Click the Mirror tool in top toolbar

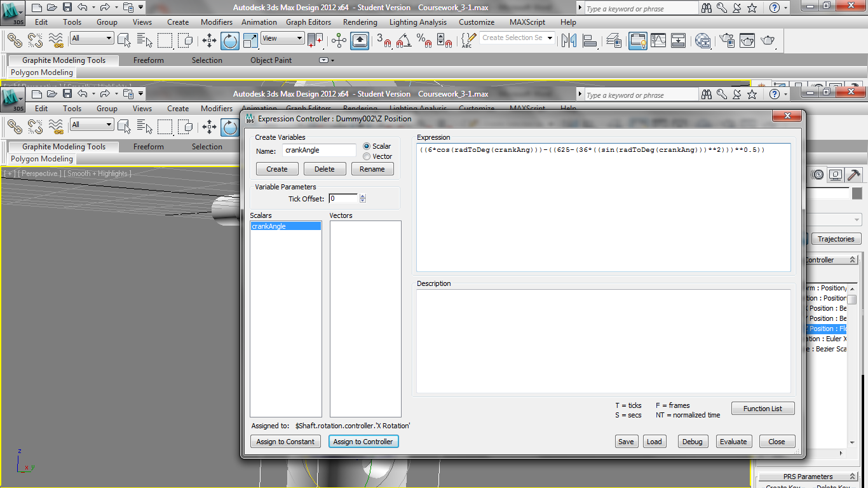(569, 41)
